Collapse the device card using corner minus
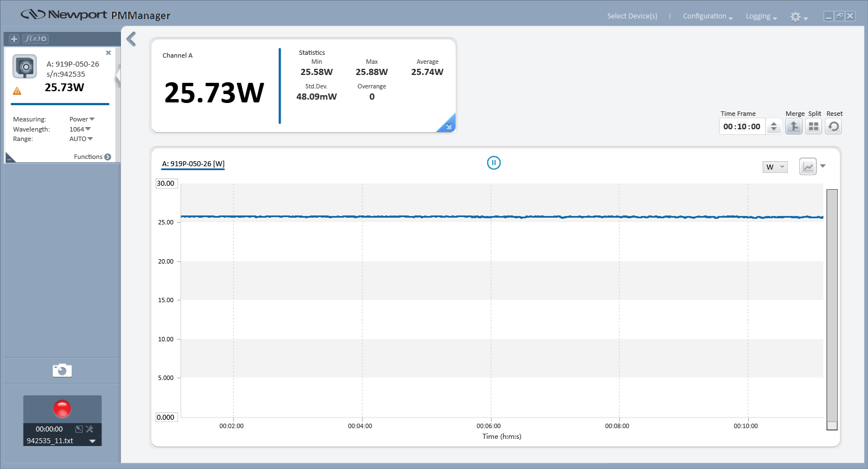 [10, 158]
